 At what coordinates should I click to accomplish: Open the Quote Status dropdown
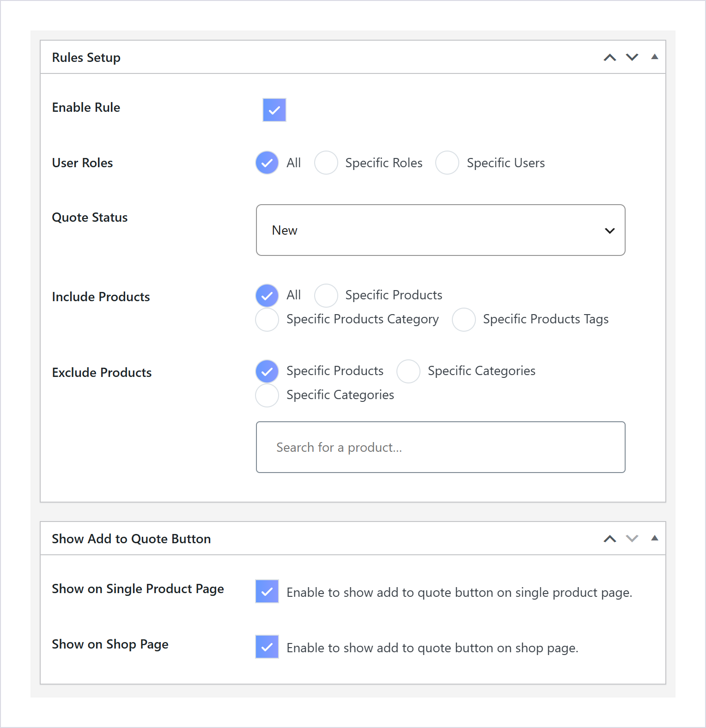point(441,230)
